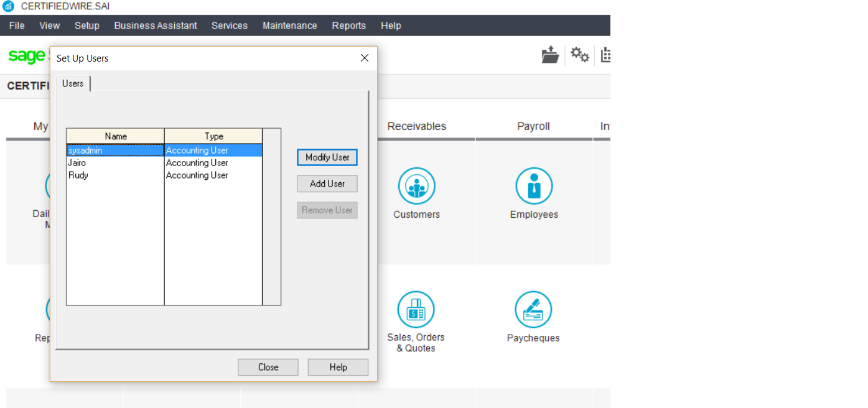Click the Name column header
The image size is (868, 408).
click(116, 136)
